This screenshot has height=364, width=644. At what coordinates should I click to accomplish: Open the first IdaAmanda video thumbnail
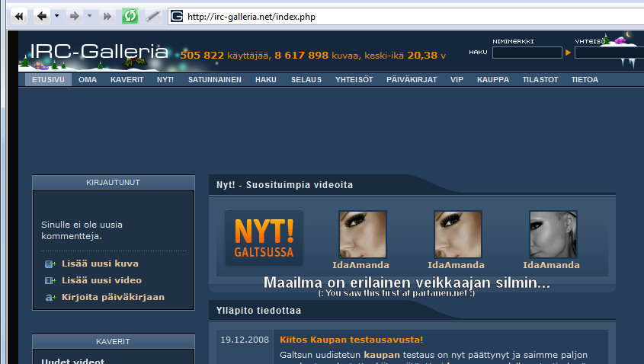363,235
